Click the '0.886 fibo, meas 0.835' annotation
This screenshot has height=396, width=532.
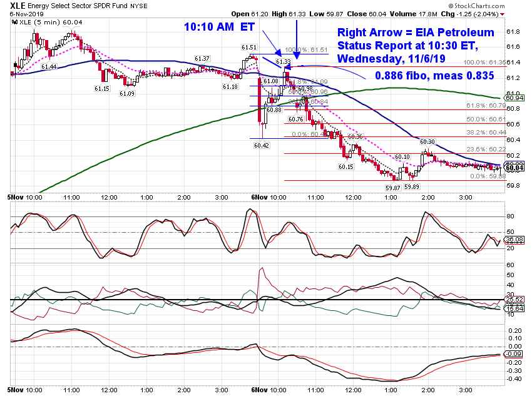[434, 75]
